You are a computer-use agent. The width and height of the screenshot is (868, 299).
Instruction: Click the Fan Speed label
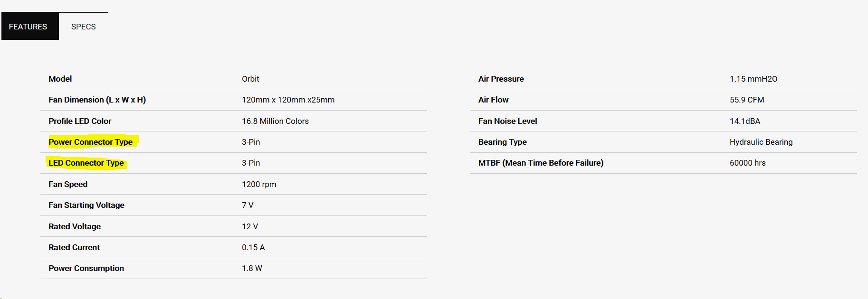click(x=68, y=184)
